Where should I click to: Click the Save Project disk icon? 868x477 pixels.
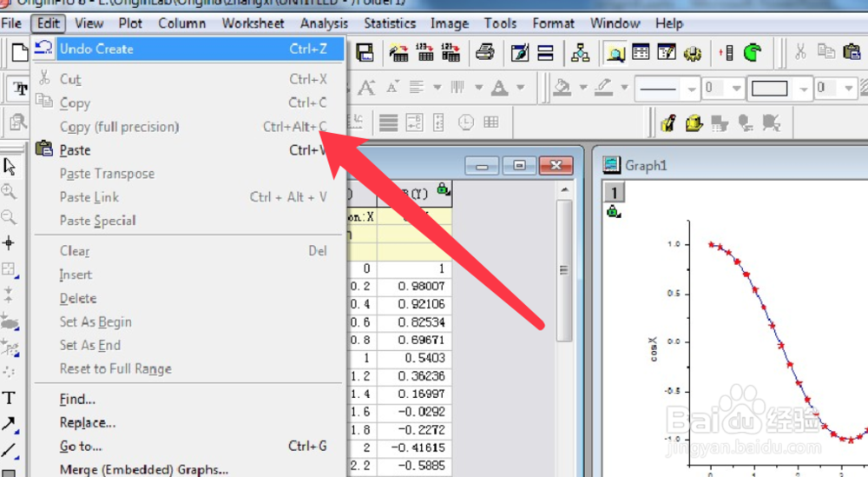tap(365, 53)
